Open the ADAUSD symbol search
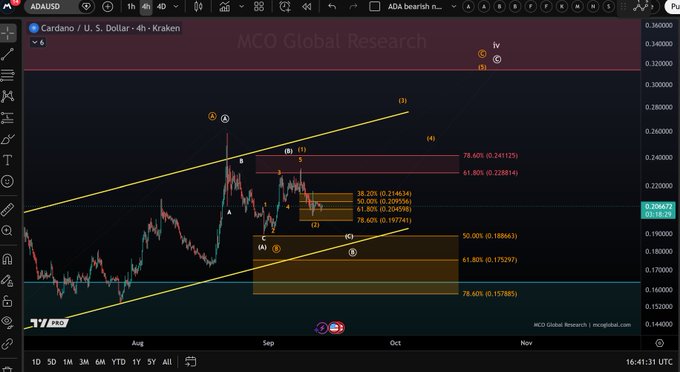 click(x=45, y=7)
